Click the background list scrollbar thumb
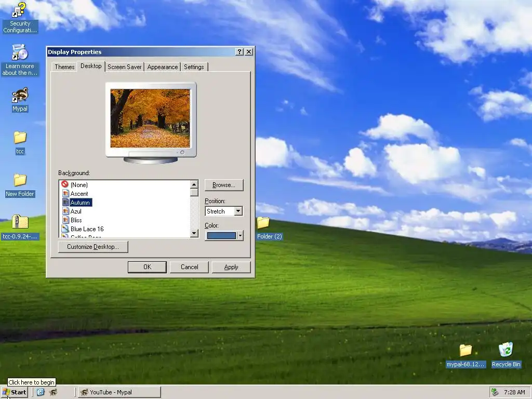 click(x=194, y=192)
